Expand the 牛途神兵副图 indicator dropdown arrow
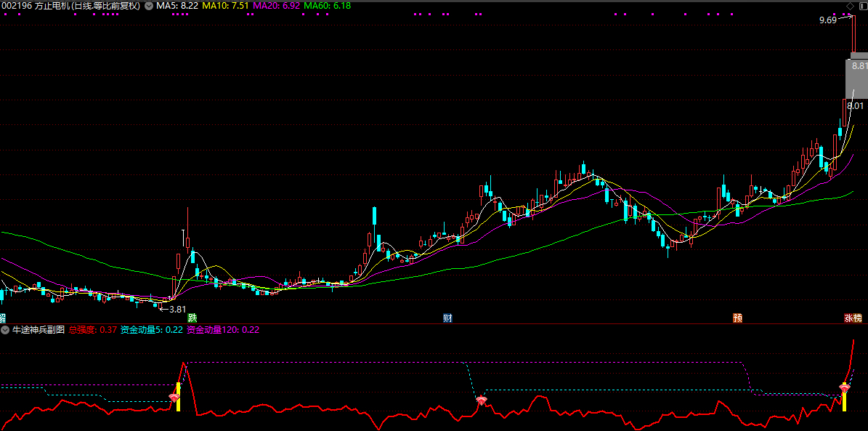 click(x=5, y=330)
